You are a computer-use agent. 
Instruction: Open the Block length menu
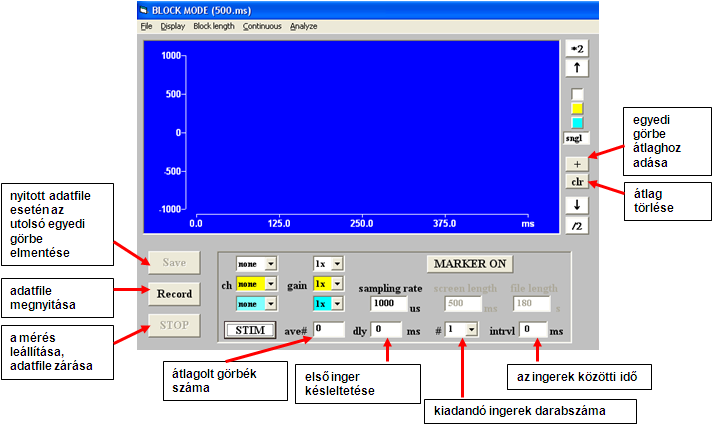click(x=214, y=26)
